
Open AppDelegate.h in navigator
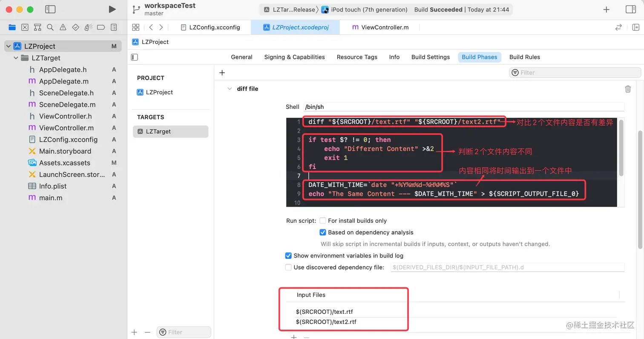(63, 70)
